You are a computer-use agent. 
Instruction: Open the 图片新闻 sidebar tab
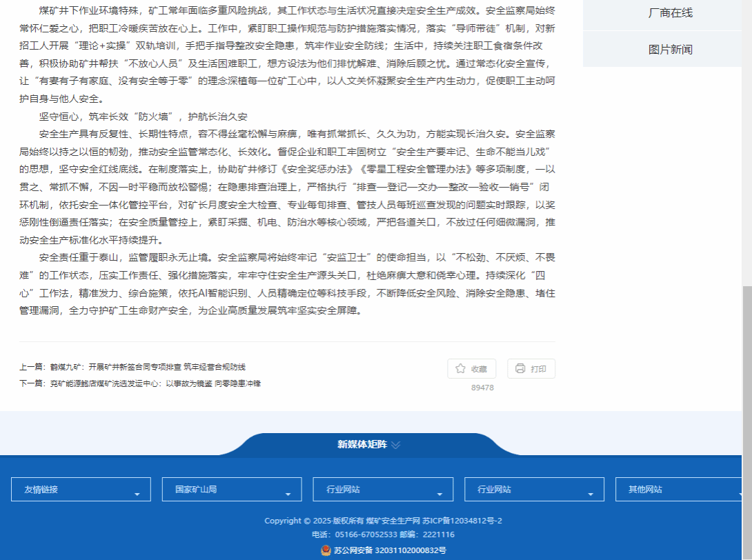click(x=670, y=50)
